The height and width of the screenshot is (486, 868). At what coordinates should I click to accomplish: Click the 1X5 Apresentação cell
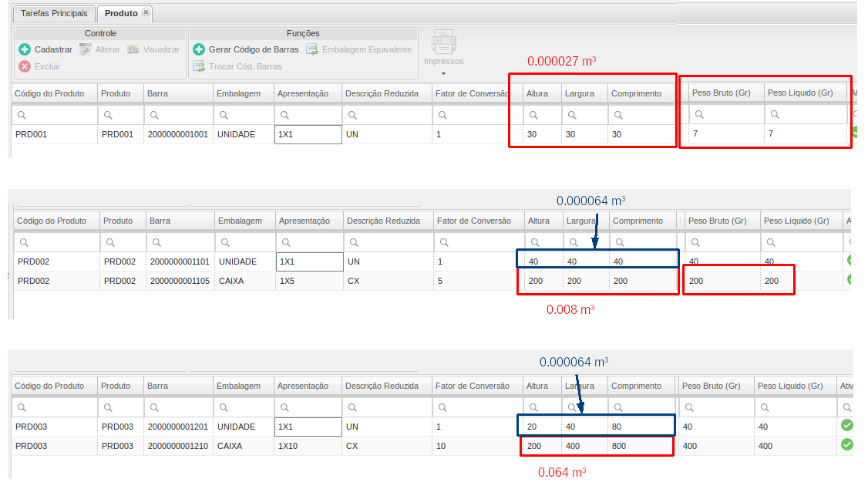click(x=309, y=281)
